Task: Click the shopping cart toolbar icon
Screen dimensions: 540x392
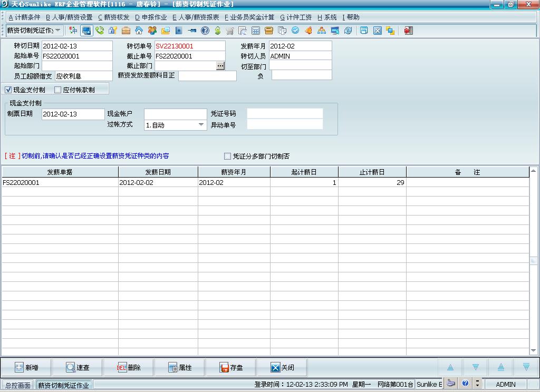Action: coord(230,30)
